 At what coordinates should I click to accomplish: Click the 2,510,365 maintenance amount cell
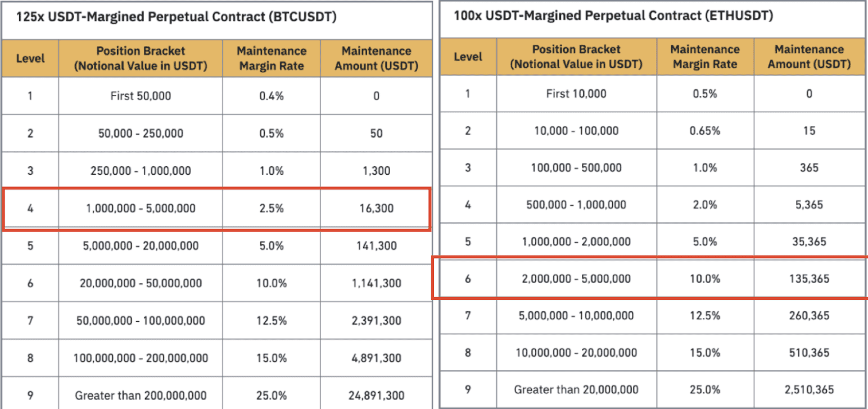(x=809, y=390)
